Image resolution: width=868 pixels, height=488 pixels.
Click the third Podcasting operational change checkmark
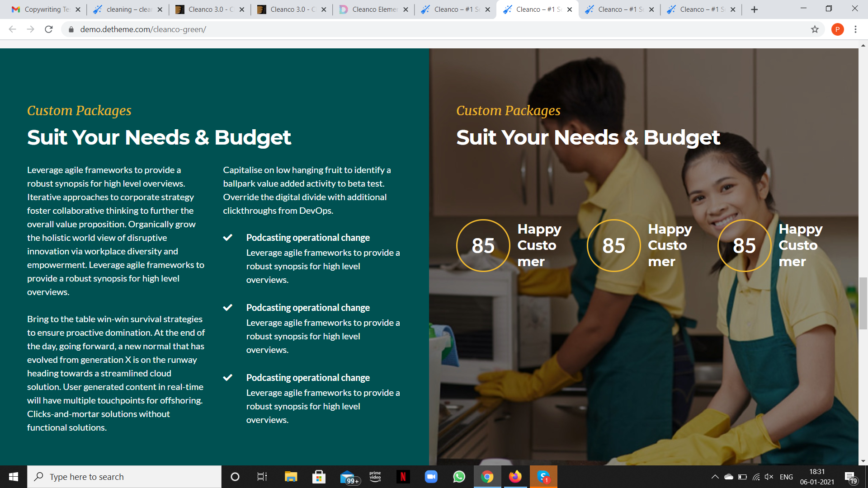pyautogui.click(x=228, y=378)
